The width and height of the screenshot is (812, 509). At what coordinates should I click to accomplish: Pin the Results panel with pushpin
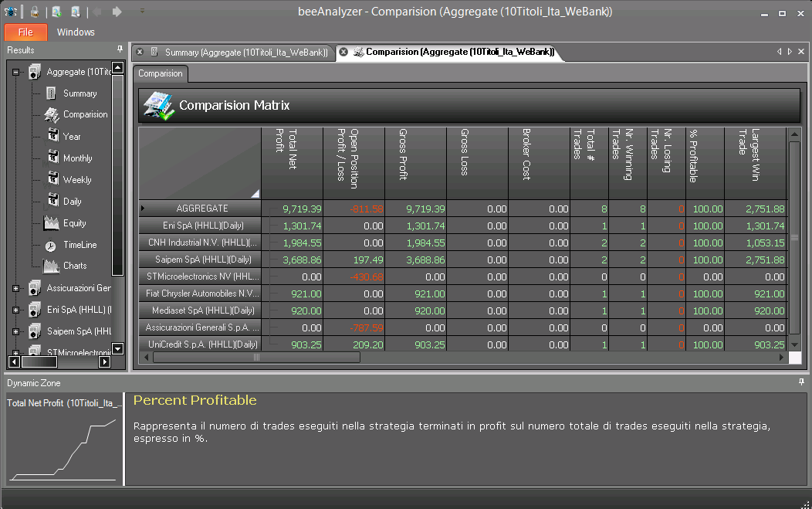coord(120,49)
